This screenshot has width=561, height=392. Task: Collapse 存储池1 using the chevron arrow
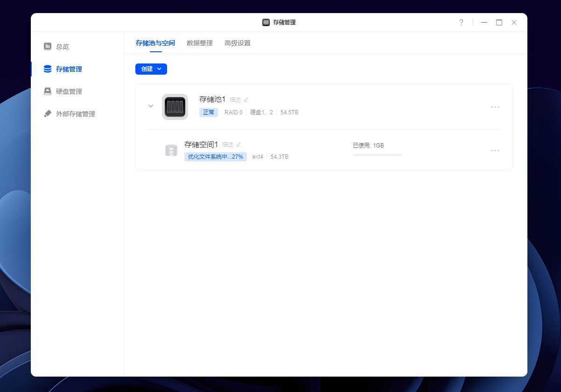[x=151, y=106]
